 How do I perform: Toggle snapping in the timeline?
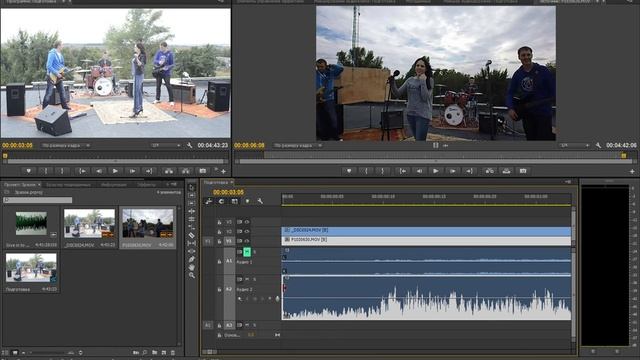(222, 201)
